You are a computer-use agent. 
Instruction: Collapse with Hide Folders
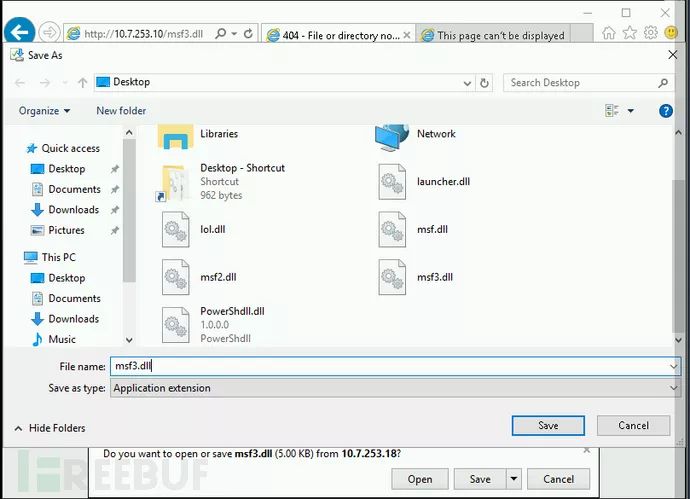[50, 428]
